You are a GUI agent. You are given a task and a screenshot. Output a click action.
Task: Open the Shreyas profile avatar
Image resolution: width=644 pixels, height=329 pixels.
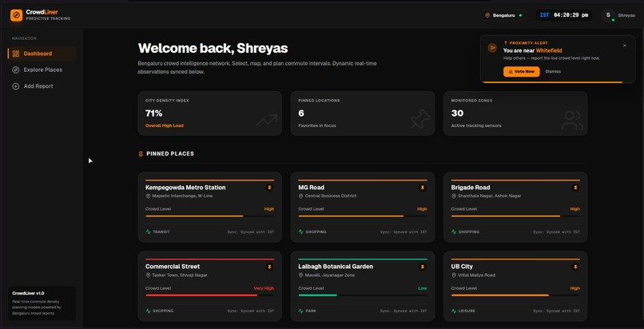coord(608,15)
